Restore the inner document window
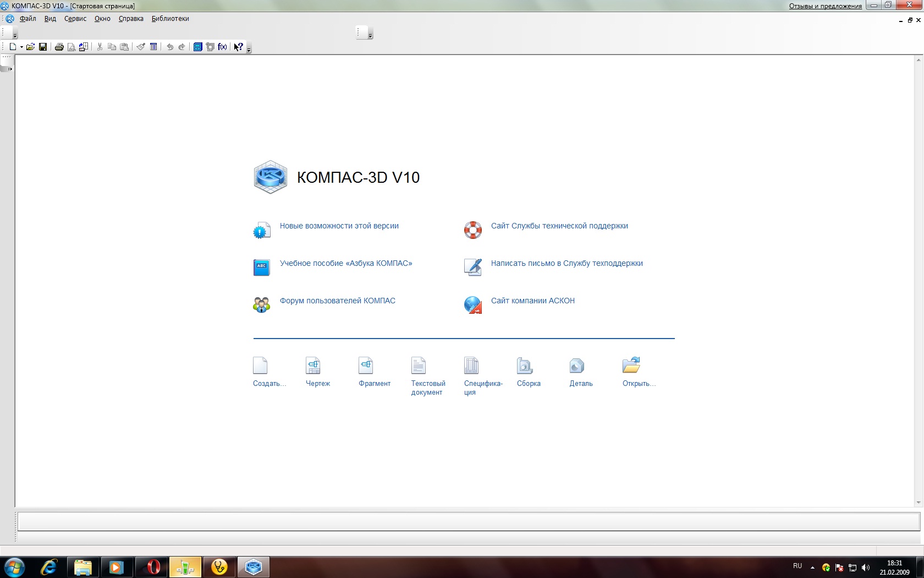This screenshot has height=578, width=924. tap(910, 20)
